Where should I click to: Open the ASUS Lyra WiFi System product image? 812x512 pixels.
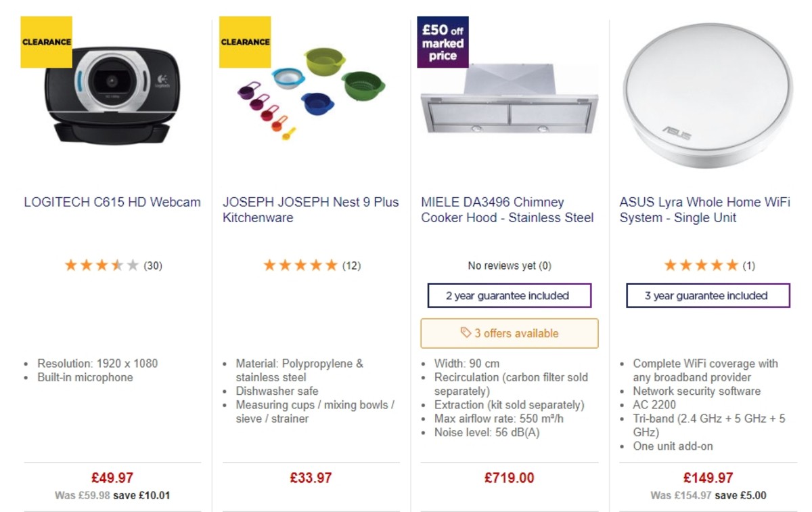point(707,95)
